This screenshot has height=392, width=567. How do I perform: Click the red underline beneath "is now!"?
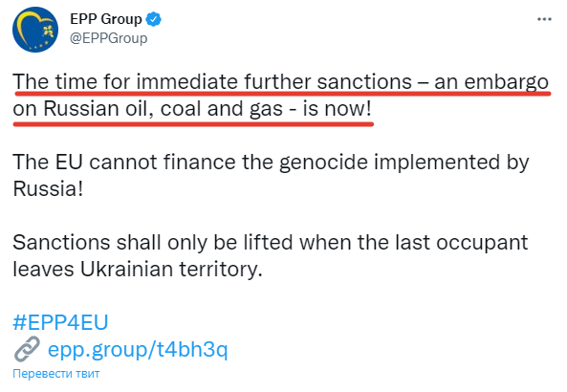point(337,124)
